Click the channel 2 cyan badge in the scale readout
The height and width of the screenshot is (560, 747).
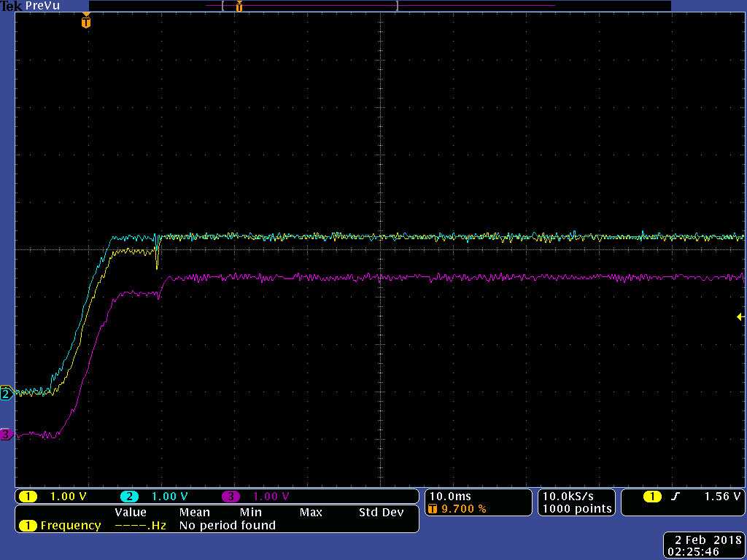point(130,497)
